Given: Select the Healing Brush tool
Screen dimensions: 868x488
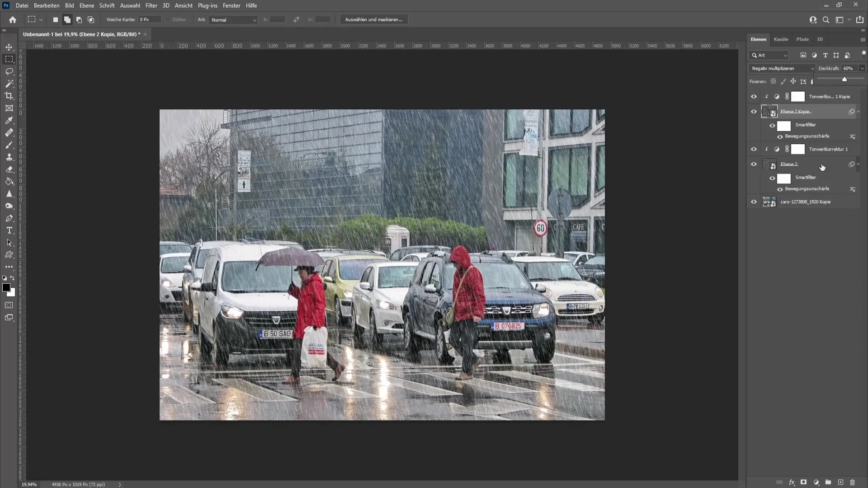Looking at the screenshot, I should point(9,133).
